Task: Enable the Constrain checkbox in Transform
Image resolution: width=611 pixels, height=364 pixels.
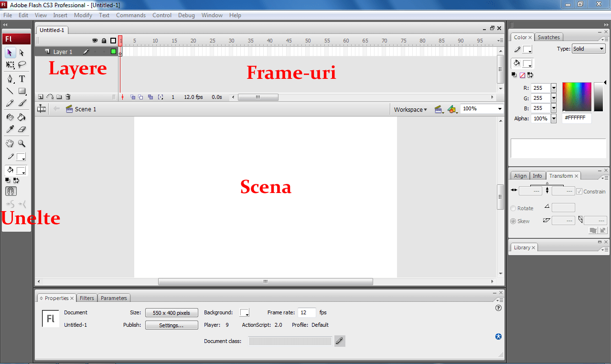Action: coord(580,191)
